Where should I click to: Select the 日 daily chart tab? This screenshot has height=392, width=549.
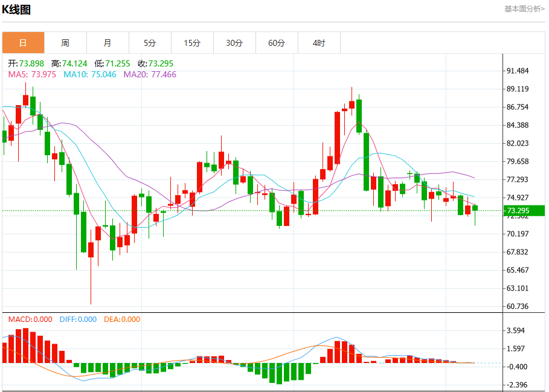click(23, 43)
